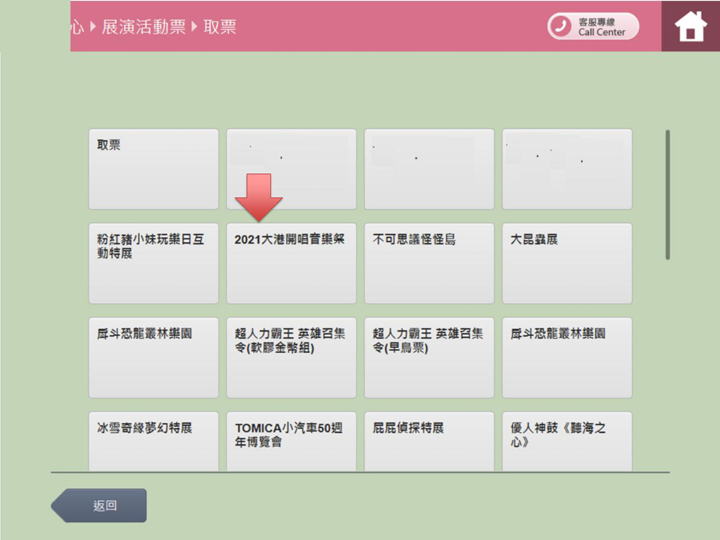The height and width of the screenshot is (540, 720).
Task: Pick the 大昆蟲展 tile
Action: pos(566,263)
